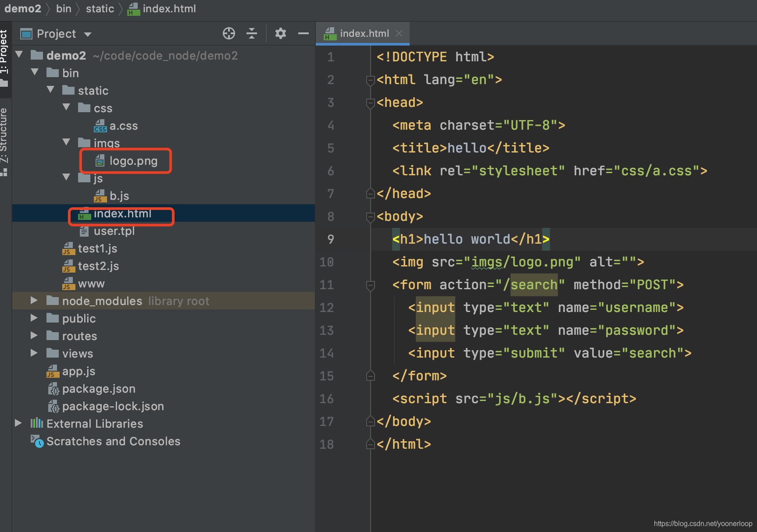This screenshot has height=532, width=757.
Task: Select package.json file
Action: click(164, 389)
